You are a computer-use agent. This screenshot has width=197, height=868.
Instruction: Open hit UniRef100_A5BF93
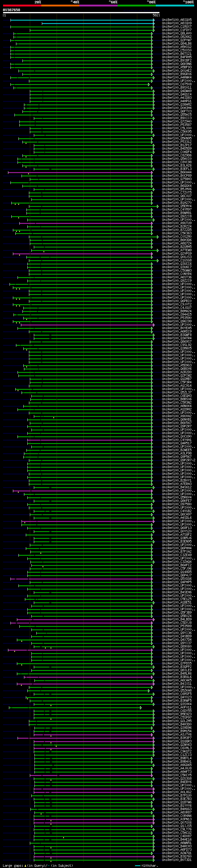pos(177,67)
